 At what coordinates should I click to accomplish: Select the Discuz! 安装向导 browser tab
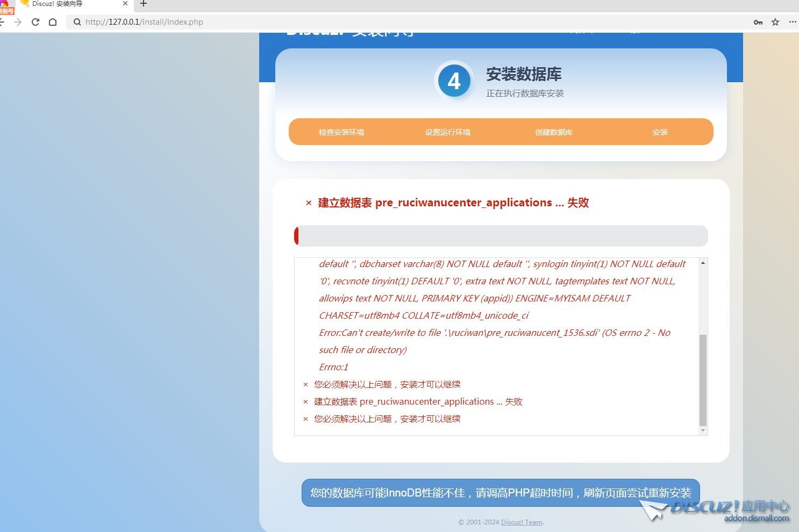click(x=65, y=4)
